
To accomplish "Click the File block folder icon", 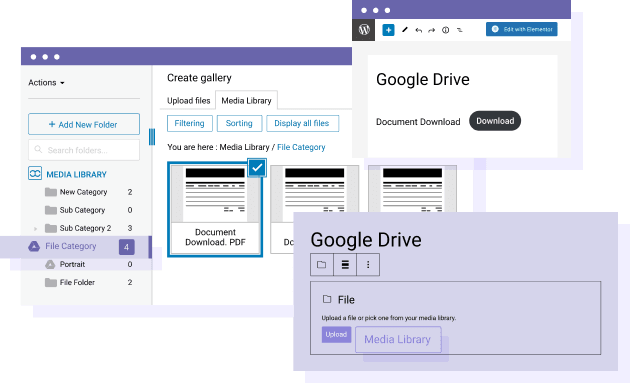I will pos(327,299).
